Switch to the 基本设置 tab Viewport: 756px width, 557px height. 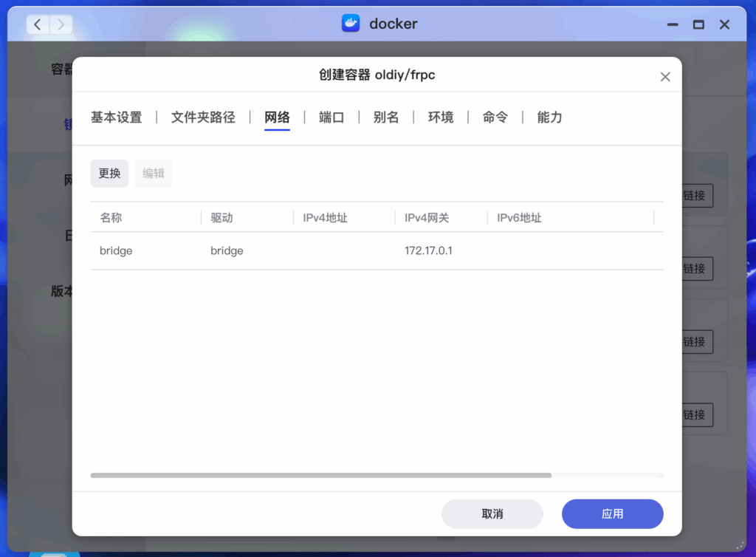[x=116, y=117]
